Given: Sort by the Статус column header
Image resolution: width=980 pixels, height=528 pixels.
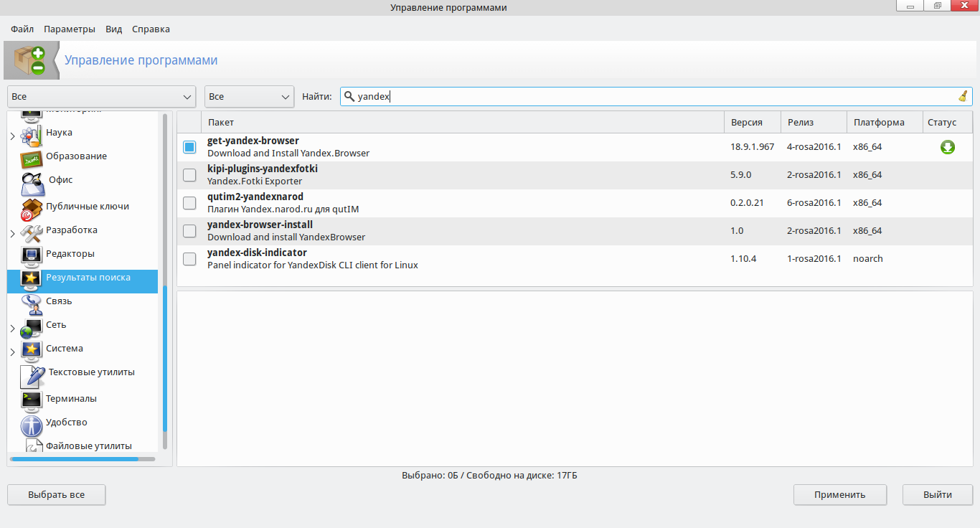Looking at the screenshot, I should click(x=948, y=123).
